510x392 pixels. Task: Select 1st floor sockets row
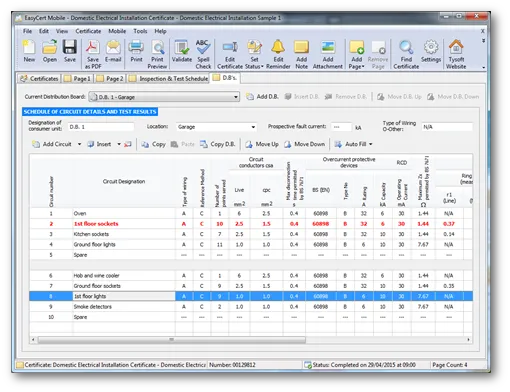tap(251, 224)
